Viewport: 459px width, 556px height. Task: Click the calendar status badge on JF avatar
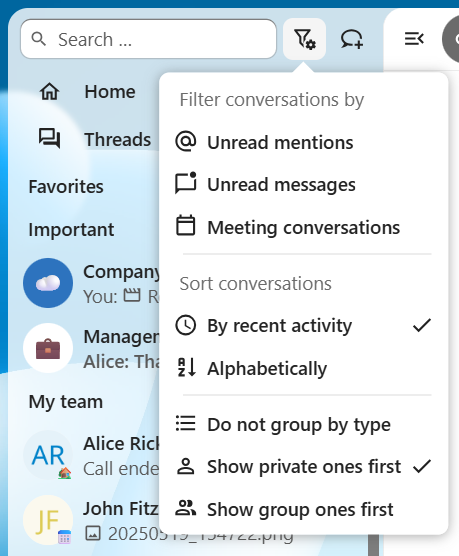65,537
